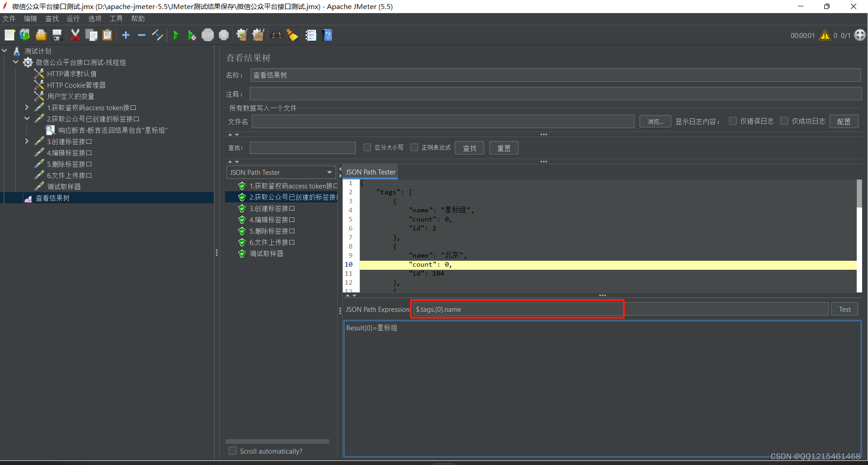
Task: Clear results with single broom icon
Action: (x=242, y=35)
